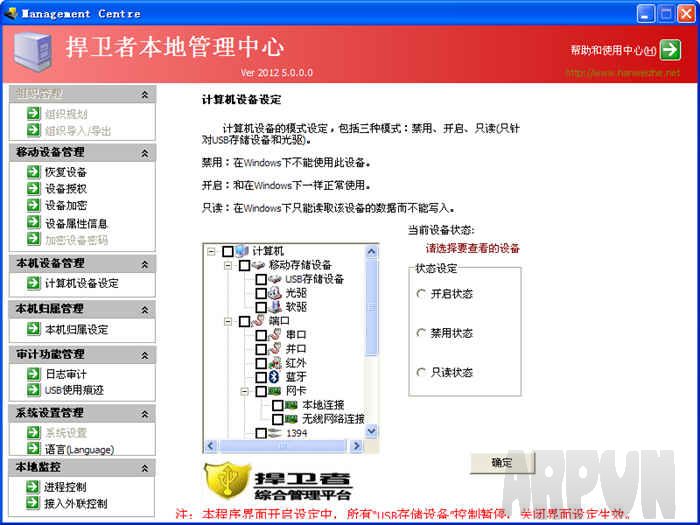Click the green arrow icon beside 进程控制

coord(33,486)
